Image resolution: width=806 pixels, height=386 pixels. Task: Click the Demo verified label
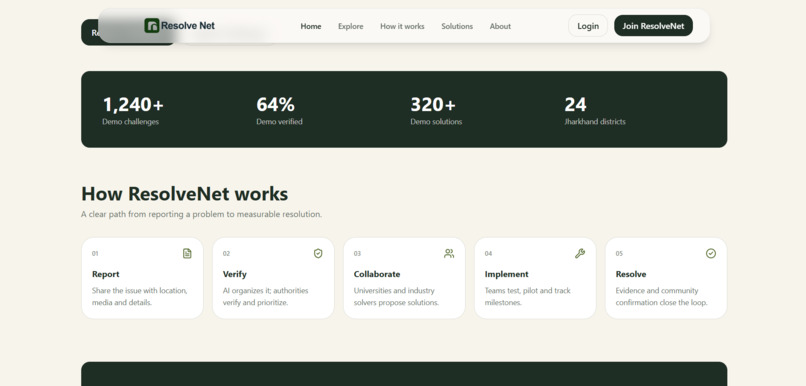tap(279, 122)
